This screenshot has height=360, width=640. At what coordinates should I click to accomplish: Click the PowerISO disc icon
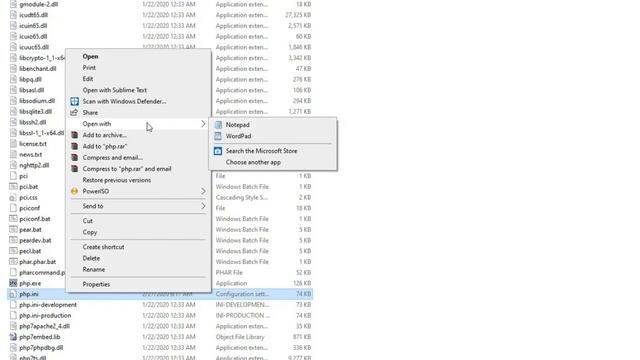tap(74, 191)
